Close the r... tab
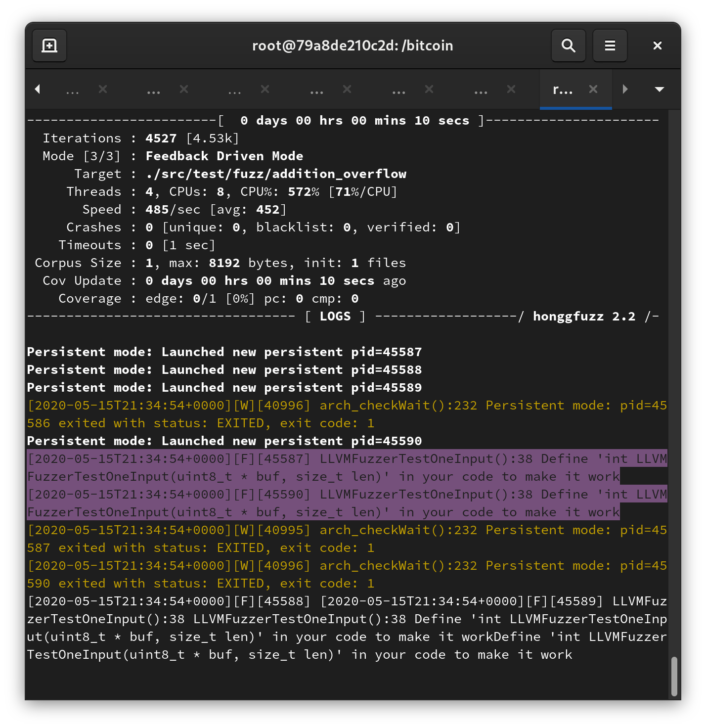Viewport: 706px width, 728px height. click(593, 90)
